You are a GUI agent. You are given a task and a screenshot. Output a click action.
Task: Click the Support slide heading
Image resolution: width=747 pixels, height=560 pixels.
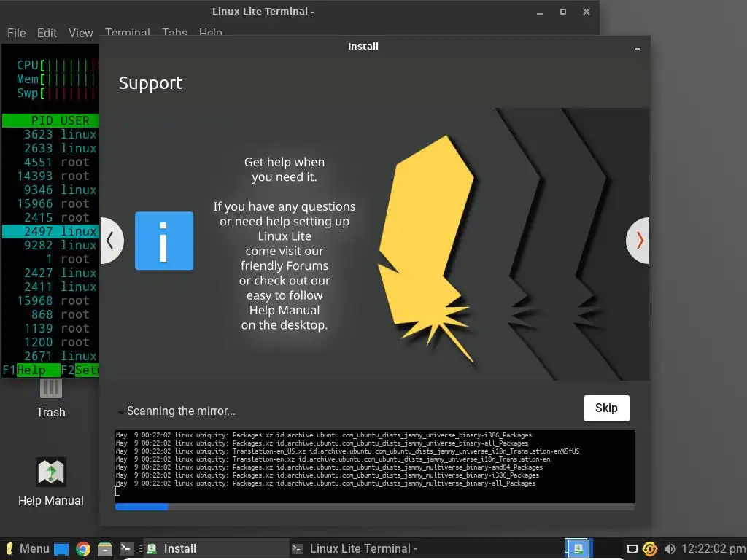150,83
